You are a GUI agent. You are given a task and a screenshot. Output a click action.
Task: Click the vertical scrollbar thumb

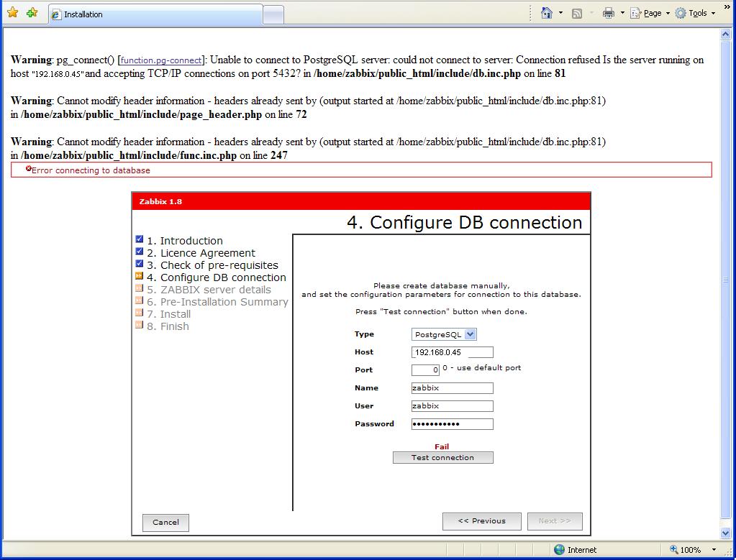coord(725,280)
